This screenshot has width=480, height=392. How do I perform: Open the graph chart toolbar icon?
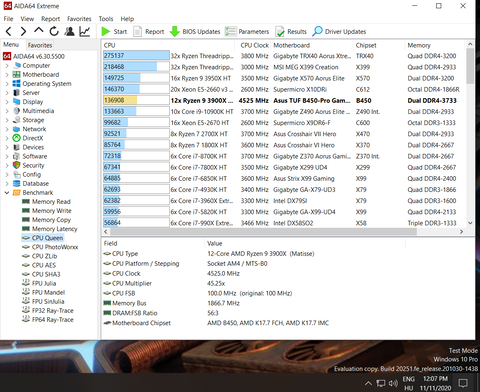(85, 31)
